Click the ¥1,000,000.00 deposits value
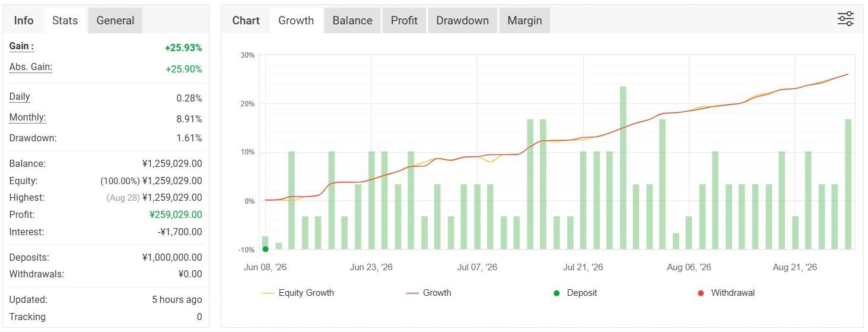 (172, 258)
